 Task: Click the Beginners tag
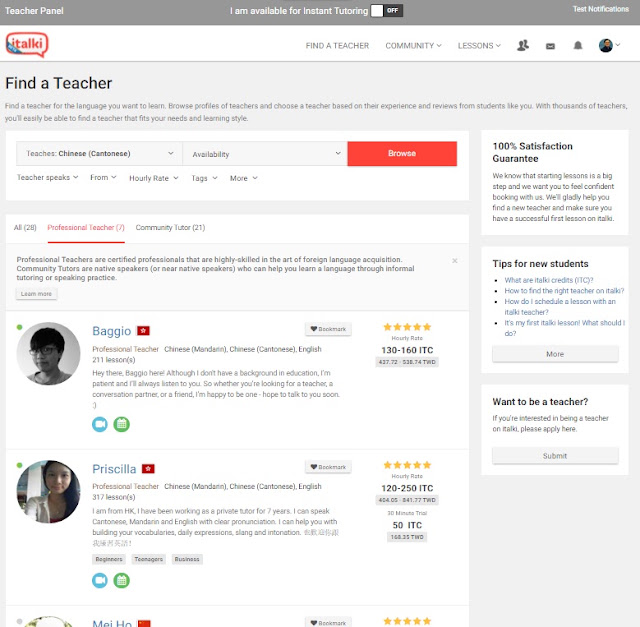click(109, 559)
